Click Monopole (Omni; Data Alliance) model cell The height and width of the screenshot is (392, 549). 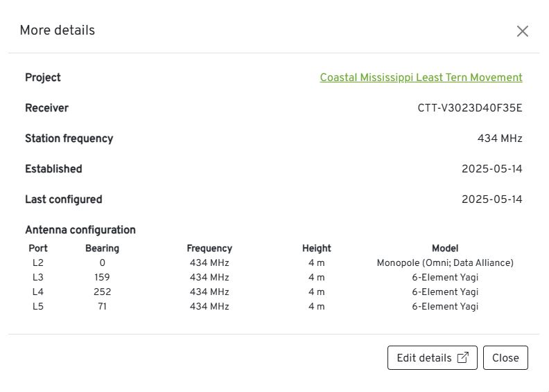tap(444, 263)
